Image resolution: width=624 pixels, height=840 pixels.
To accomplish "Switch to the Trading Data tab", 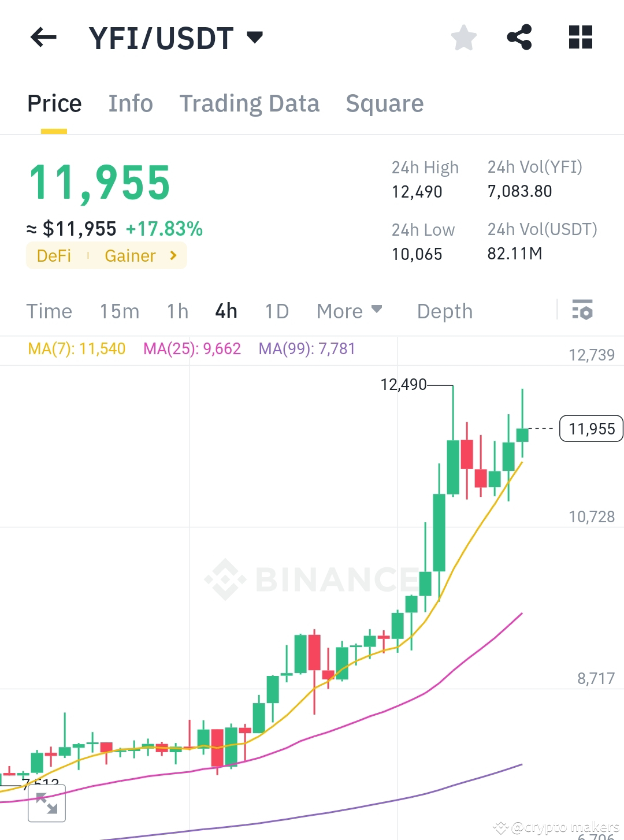I will pyautogui.click(x=250, y=103).
